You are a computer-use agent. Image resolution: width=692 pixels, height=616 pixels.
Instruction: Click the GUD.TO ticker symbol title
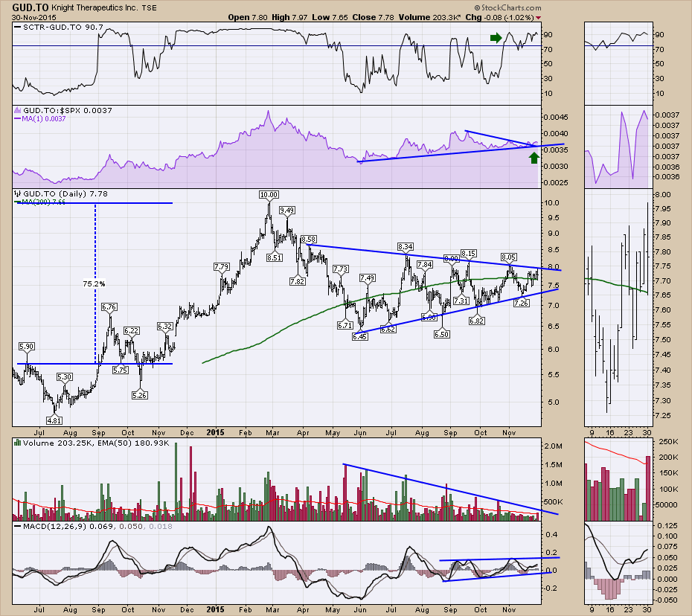[x=26, y=6]
